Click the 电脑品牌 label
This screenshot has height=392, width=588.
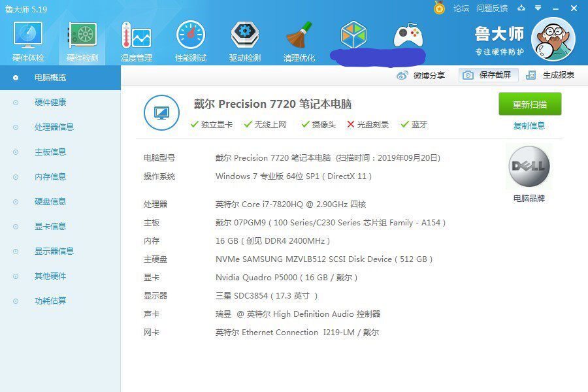click(x=529, y=199)
